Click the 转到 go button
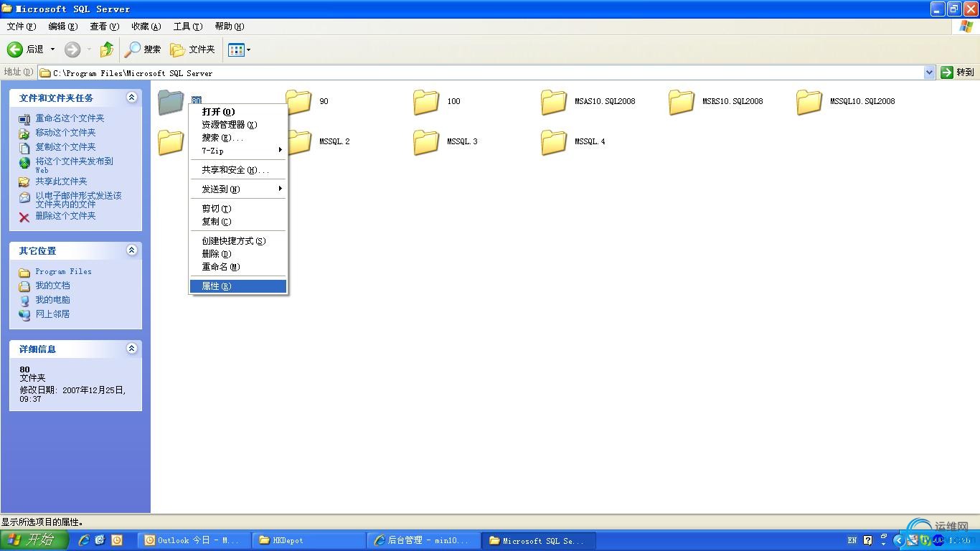 coord(958,72)
